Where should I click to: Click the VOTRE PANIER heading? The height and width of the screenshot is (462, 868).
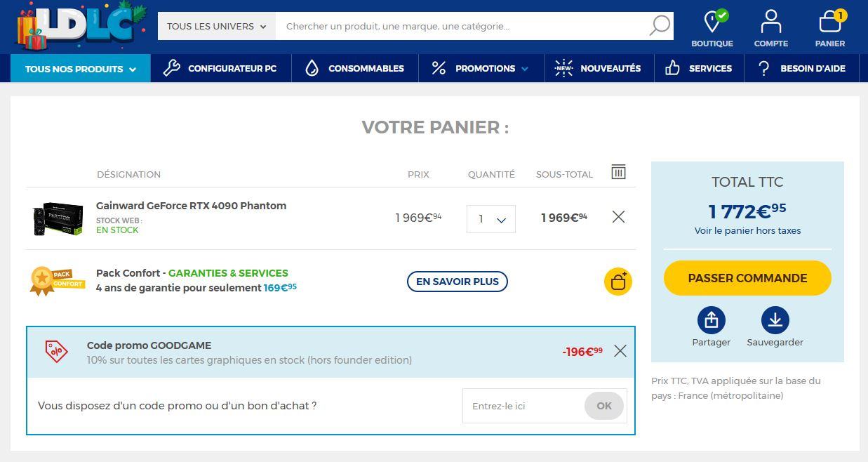pos(435,127)
